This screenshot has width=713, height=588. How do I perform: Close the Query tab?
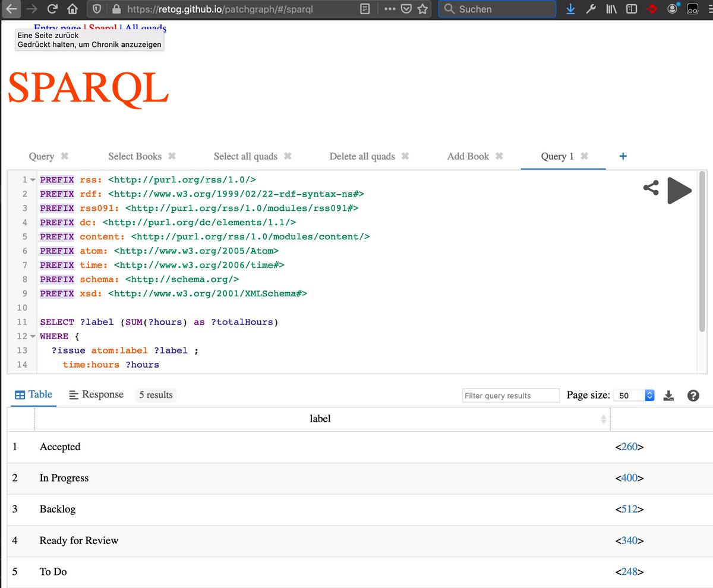[x=65, y=156]
